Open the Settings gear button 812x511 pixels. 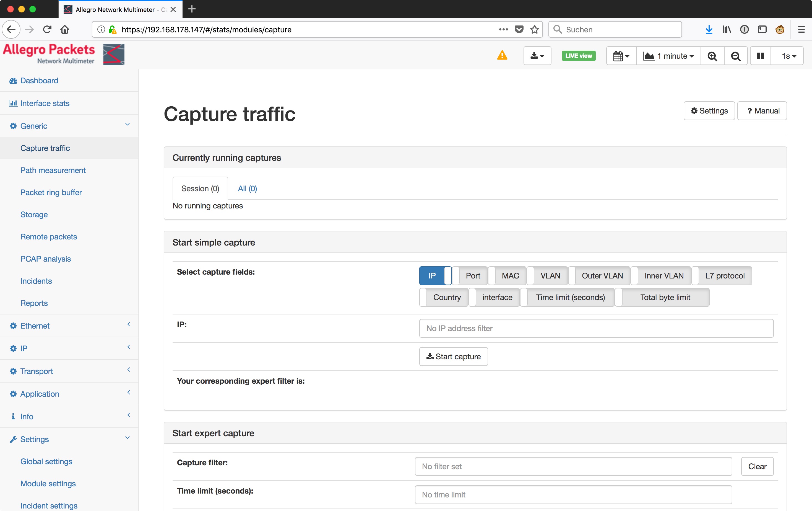[x=709, y=111]
